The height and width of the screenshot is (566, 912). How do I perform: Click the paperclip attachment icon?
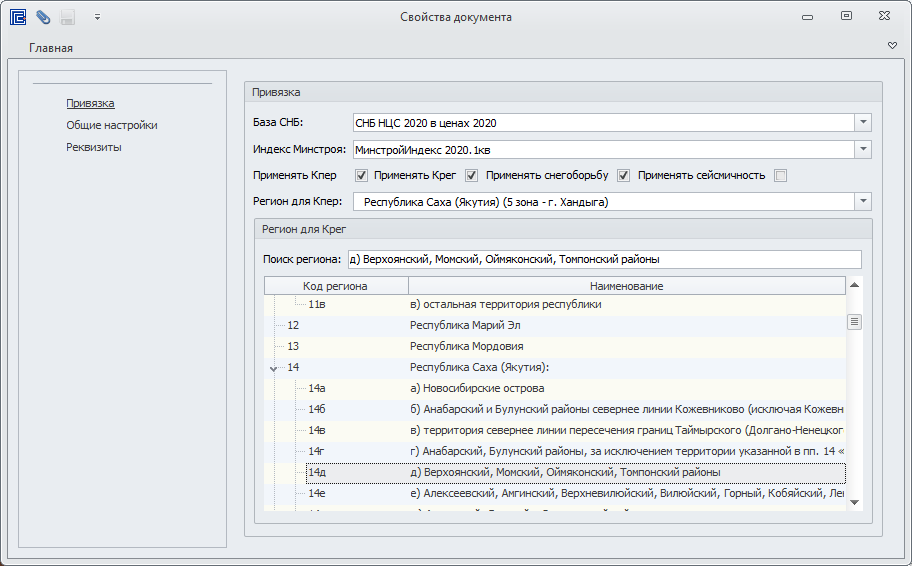(43, 17)
